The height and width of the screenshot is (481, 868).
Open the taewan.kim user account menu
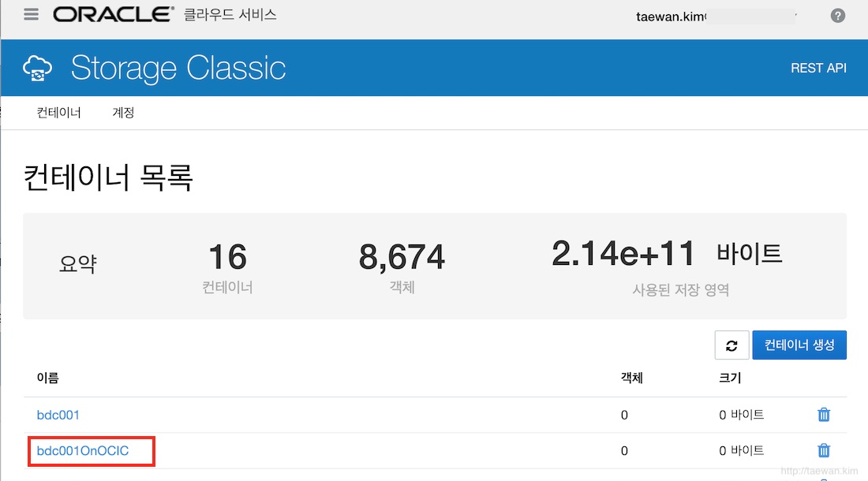click(x=716, y=17)
